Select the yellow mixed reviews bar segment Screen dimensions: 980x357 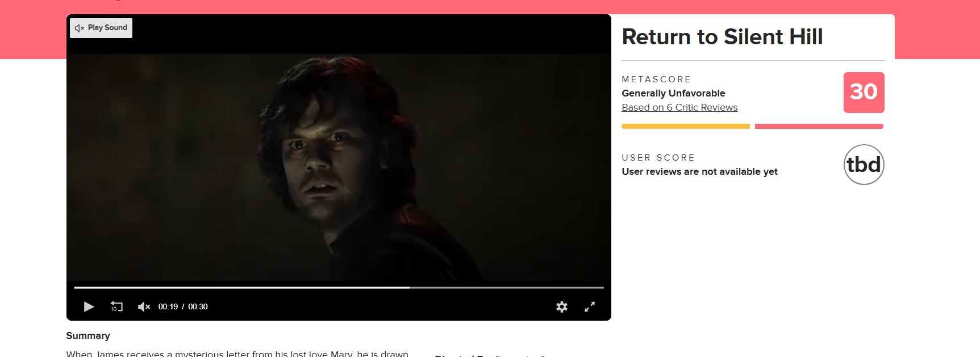(686, 126)
